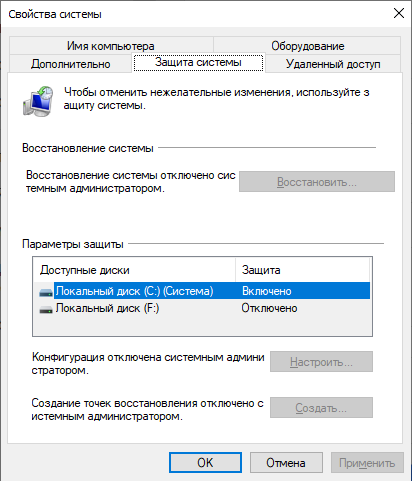Click the Применить button
The image size is (412, 481).
pos(367,462)
